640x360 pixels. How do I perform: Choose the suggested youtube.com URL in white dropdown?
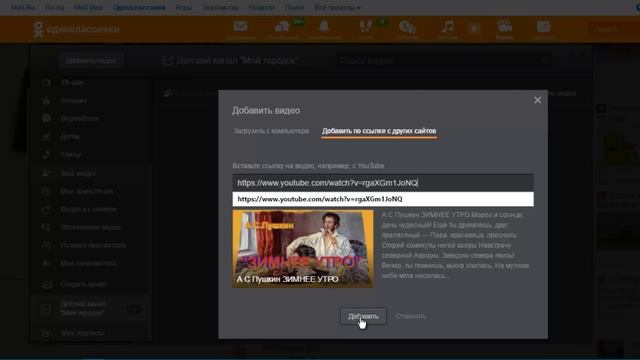coord(383,199)
